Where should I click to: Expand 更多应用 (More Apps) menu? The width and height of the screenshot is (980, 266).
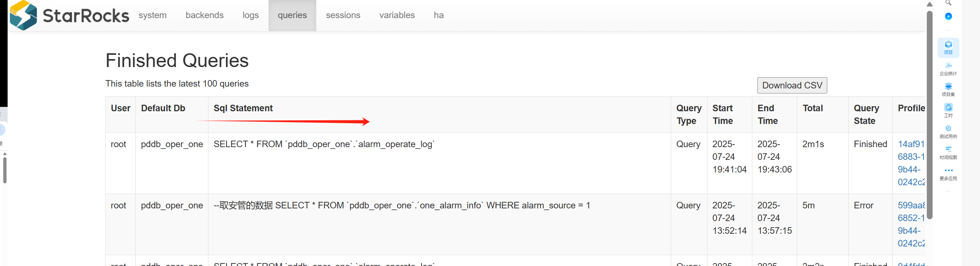(948, 173)
